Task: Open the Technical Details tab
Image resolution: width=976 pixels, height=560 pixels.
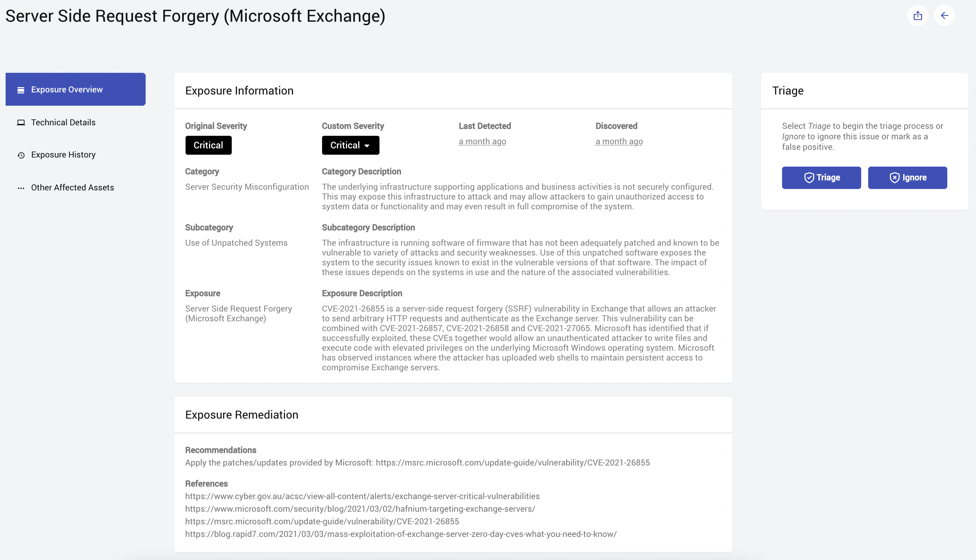Action: point(63,122)
